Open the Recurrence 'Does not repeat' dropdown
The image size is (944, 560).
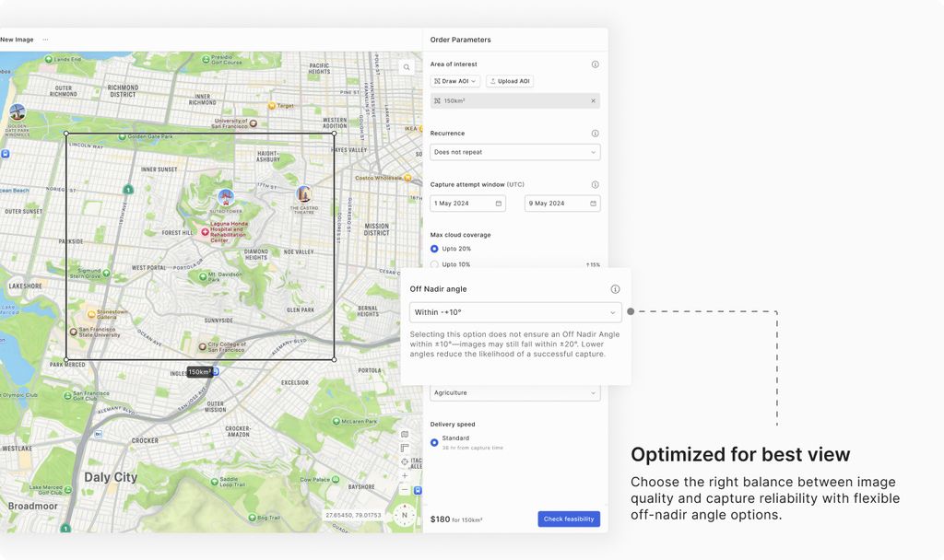515,152
